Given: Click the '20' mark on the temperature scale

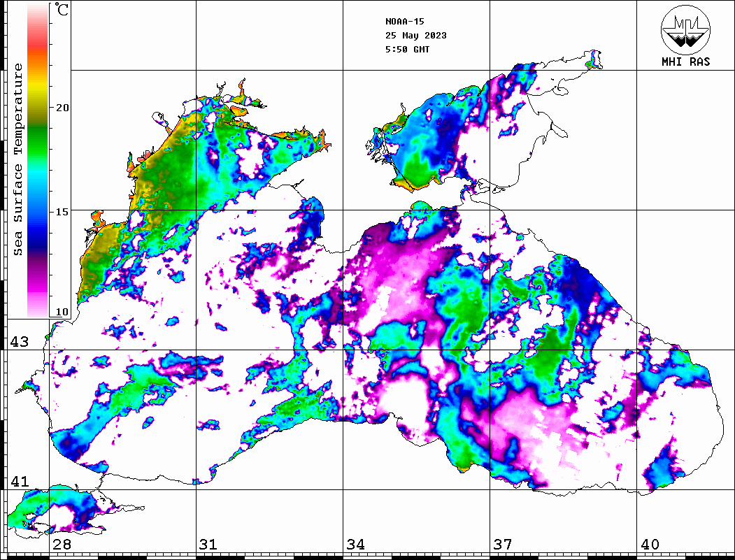Looking at the screenshot, I should pos(62,108).
